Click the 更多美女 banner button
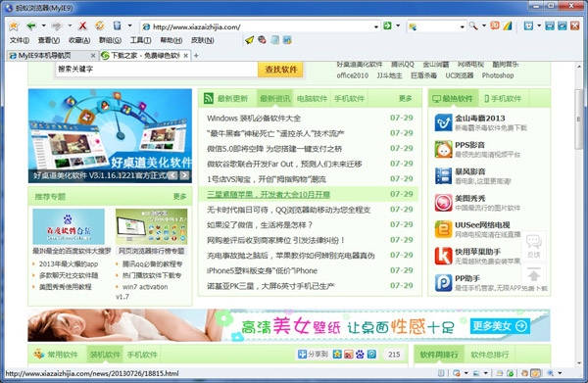The image size is (588, 383). click(500, 326)
